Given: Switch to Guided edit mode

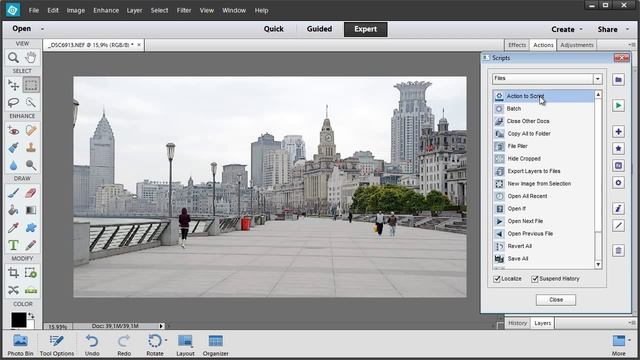Looking at the screenshot, I should click(x=319, y=29).
